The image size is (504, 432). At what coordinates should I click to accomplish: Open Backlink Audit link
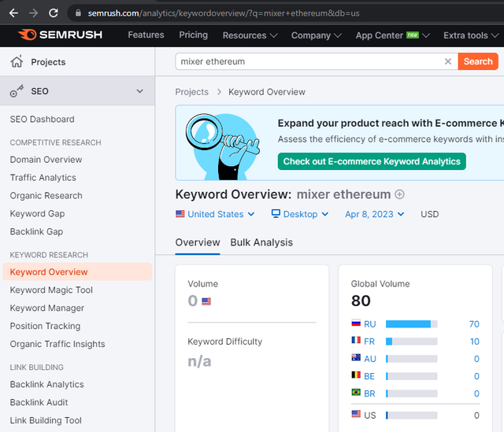pyautogui.click(x=39, y=402)
